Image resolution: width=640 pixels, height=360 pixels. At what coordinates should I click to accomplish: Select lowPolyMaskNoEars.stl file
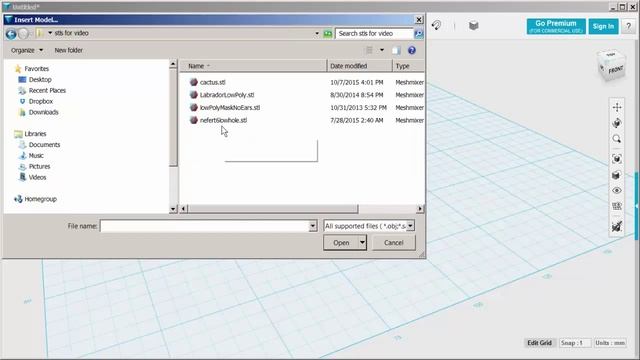230,107
